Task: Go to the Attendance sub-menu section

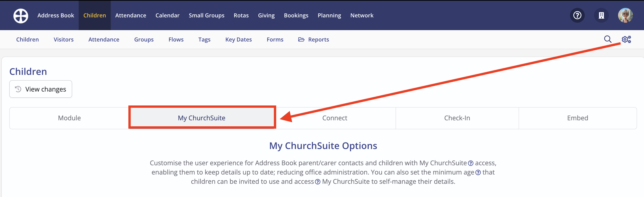Action: (104, 39)
